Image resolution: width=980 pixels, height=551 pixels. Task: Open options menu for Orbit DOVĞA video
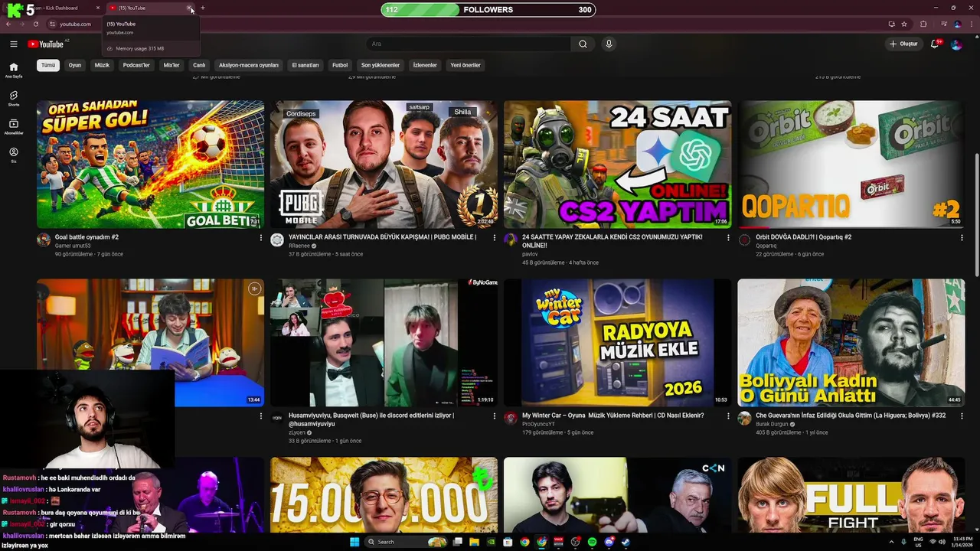(x=962, y=238)
